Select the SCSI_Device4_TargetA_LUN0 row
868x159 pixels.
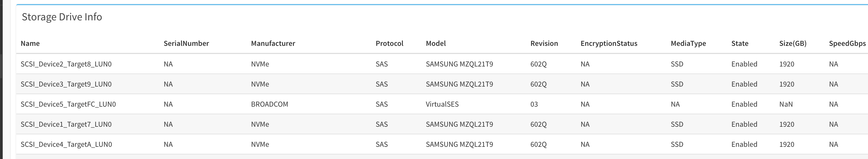click(x=66, y=145)
